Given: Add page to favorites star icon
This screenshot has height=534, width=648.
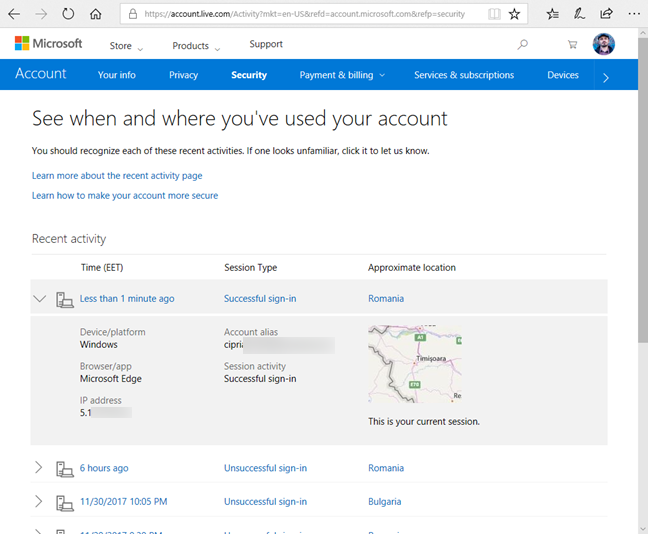Looking at the screenshot, I should tap(514, 14).
